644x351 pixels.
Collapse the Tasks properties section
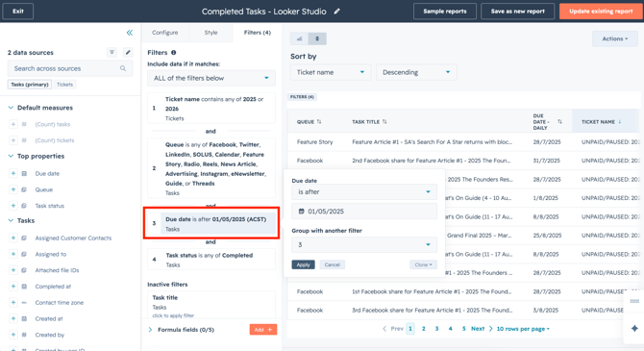(x=11, y=221)
